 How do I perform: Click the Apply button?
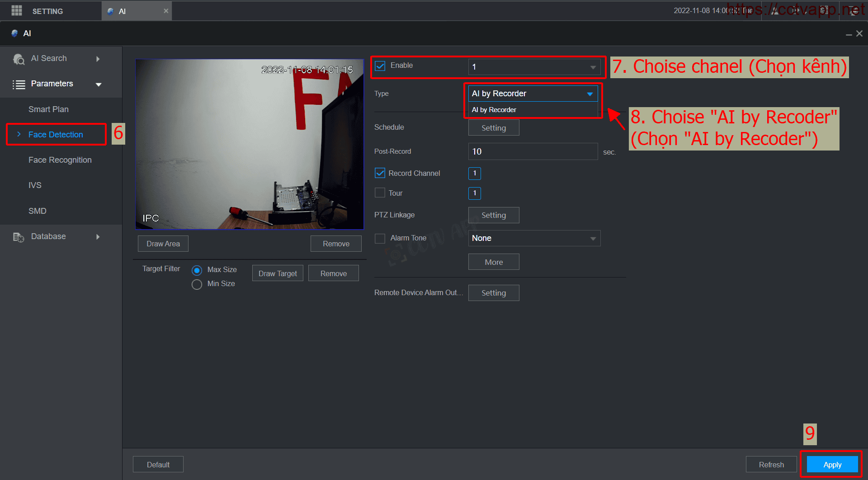coord(832,465)
